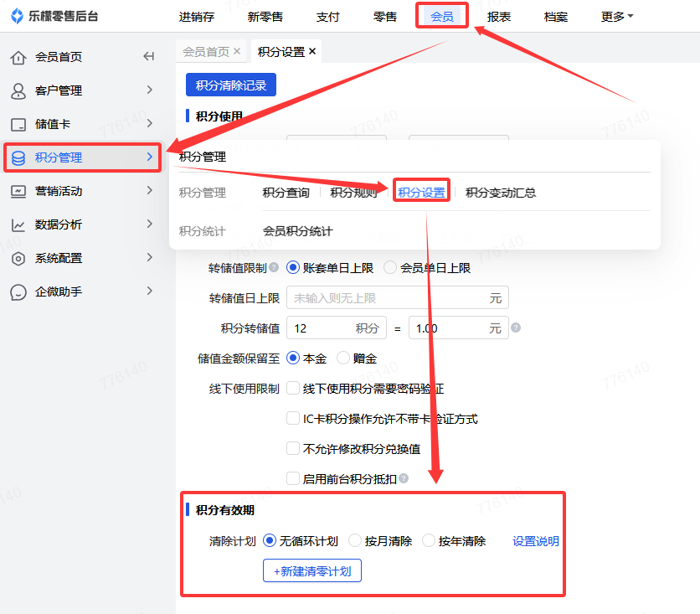Screen dimensions: 700x614
Task: Collapse the sidebar with the arrow icon
Action: 149,56
